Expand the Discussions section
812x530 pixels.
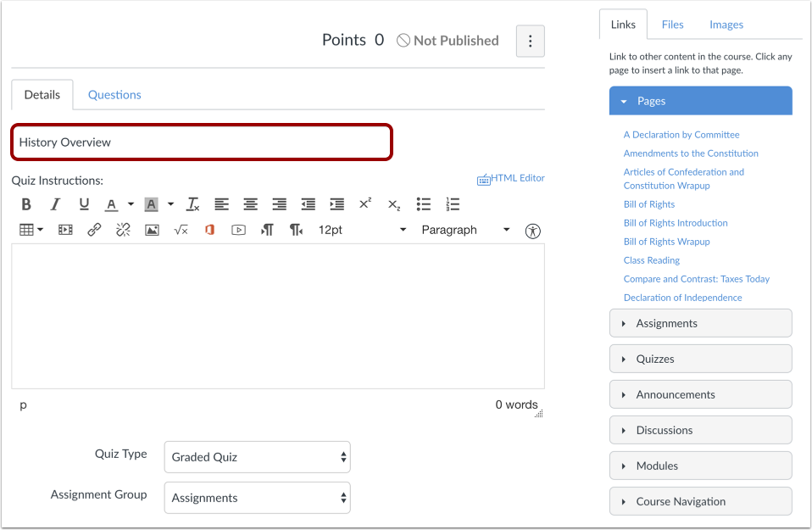click(x=701, y=430)
